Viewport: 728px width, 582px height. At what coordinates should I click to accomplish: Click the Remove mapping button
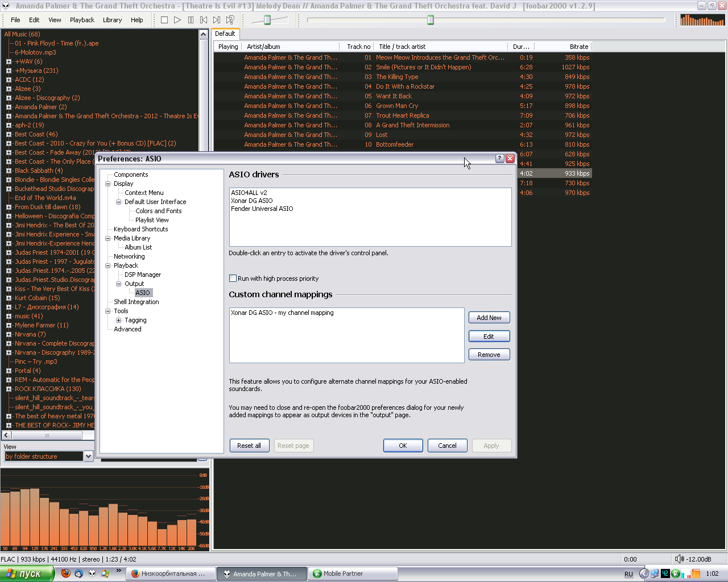coord(489,355)
